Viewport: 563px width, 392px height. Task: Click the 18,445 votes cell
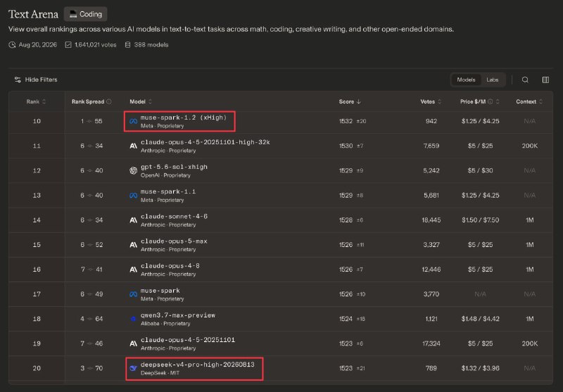click(x=431, y=220)
